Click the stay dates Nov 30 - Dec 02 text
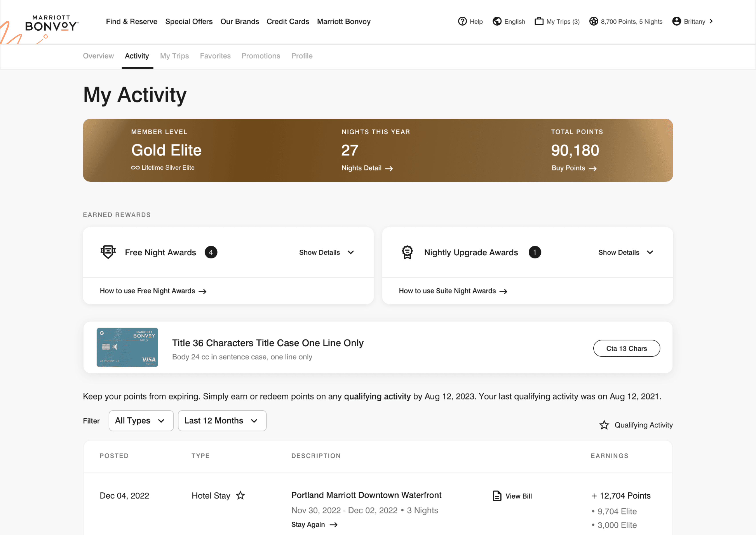Screen dimensions: 756x535 coord(344,510)
